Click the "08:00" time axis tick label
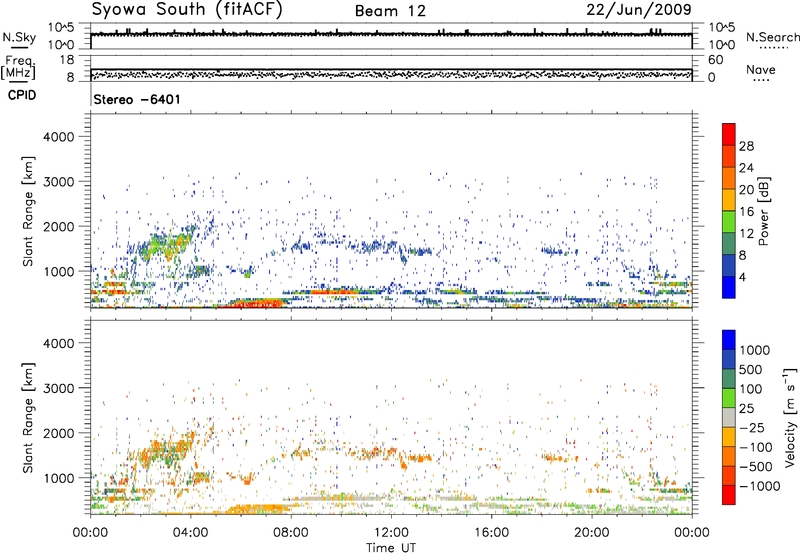 291,533
